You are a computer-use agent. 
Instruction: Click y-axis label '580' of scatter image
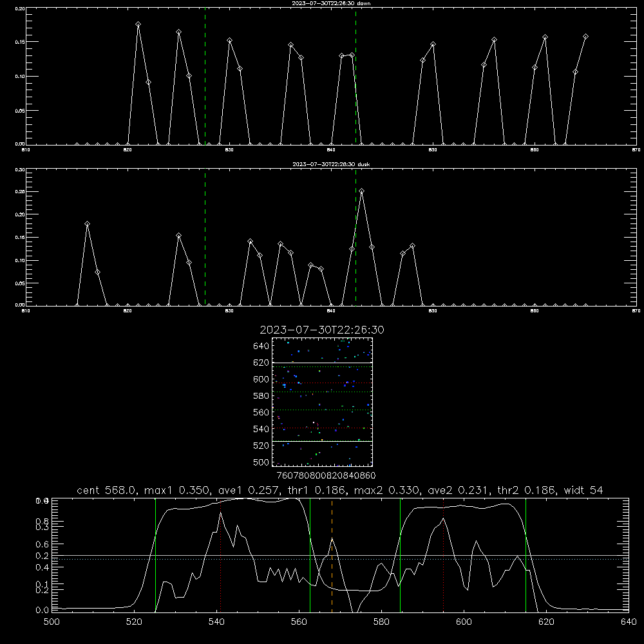coord(261,396)
